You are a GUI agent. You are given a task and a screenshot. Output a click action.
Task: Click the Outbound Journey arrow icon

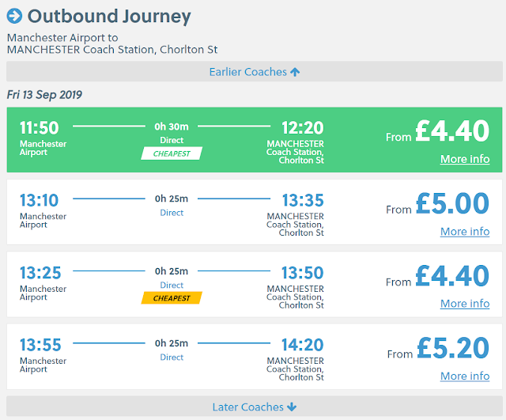pos(15,16)
